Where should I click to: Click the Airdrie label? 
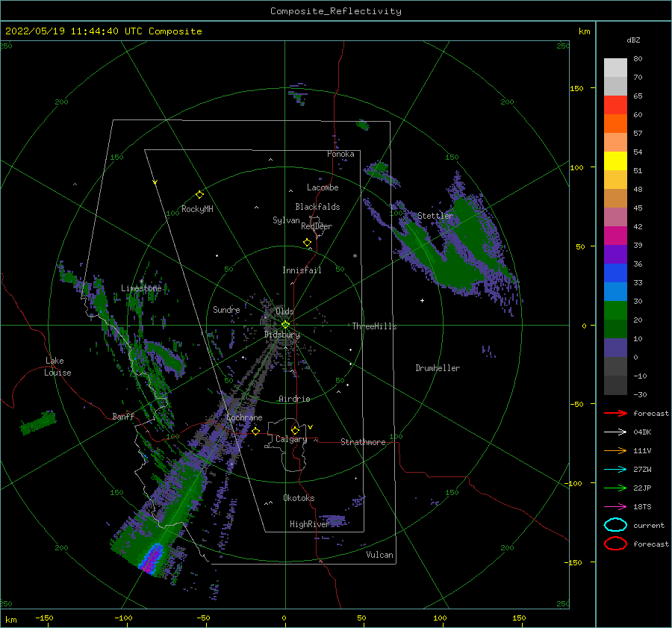(x=294, y=399)
